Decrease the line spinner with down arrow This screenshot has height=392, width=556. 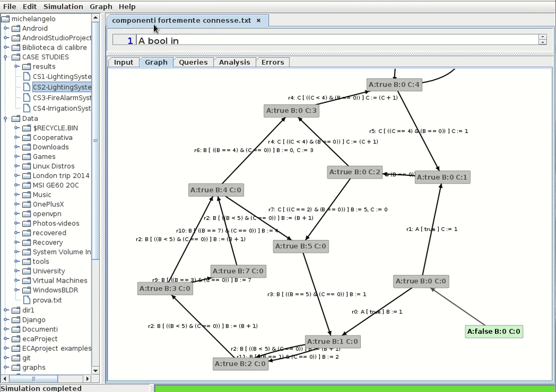542,42
